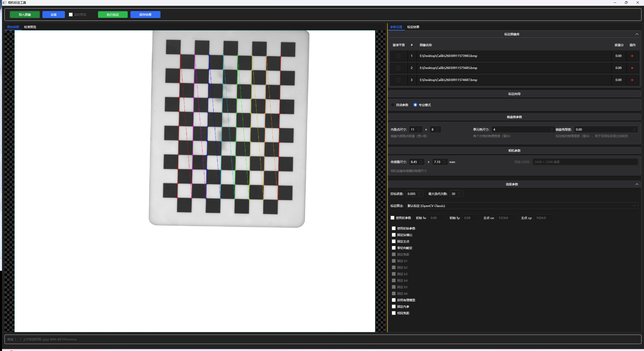Select the 专业模式 radio option
This screenshot has height=351, width=644.
415,105
